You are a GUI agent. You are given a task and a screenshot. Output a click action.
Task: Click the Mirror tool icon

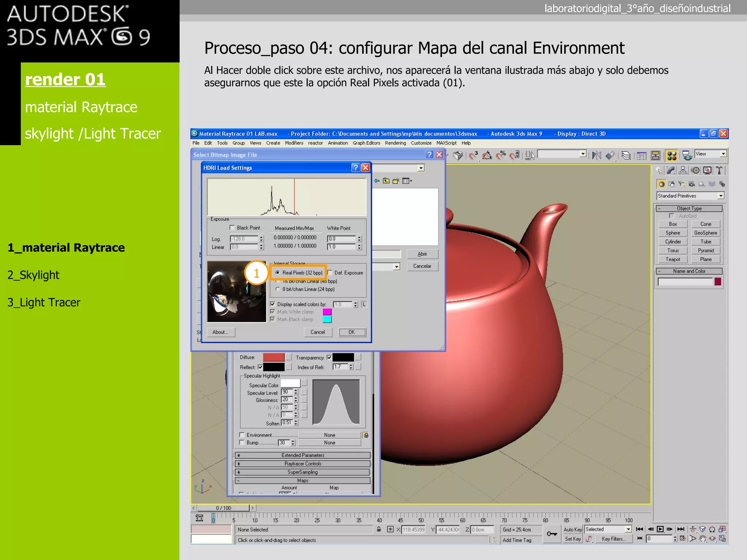click(x=597, y=156)
